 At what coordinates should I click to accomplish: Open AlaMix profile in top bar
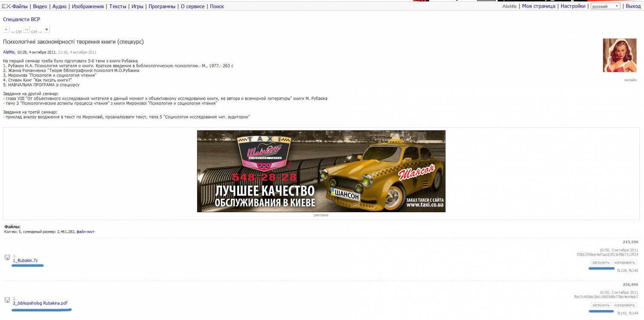pyautogui.click(x=510, y=6)
